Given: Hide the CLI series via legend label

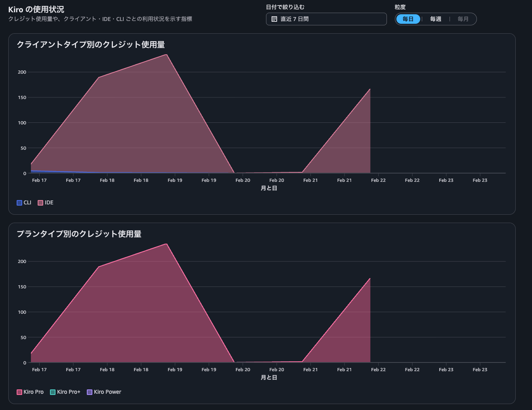Looking at the screenshot, I should pos(27,202).
